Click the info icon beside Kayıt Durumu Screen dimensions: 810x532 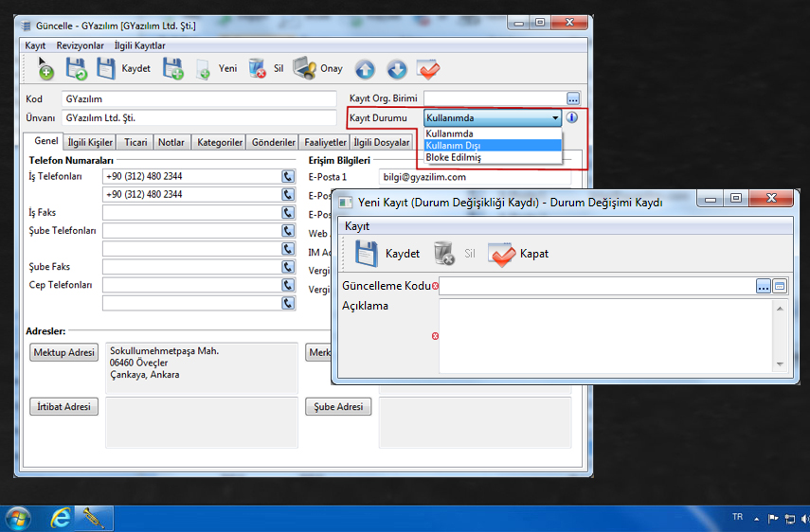coord(571,118)
